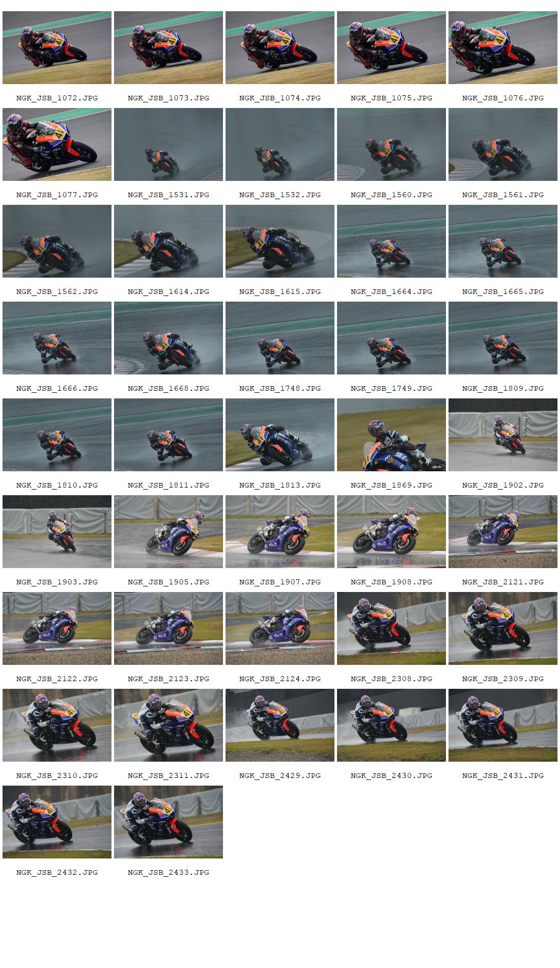Open thumbnail NGK_JSB_1749.JPG
The image size is (560, 968).
(x=391, y=338)
